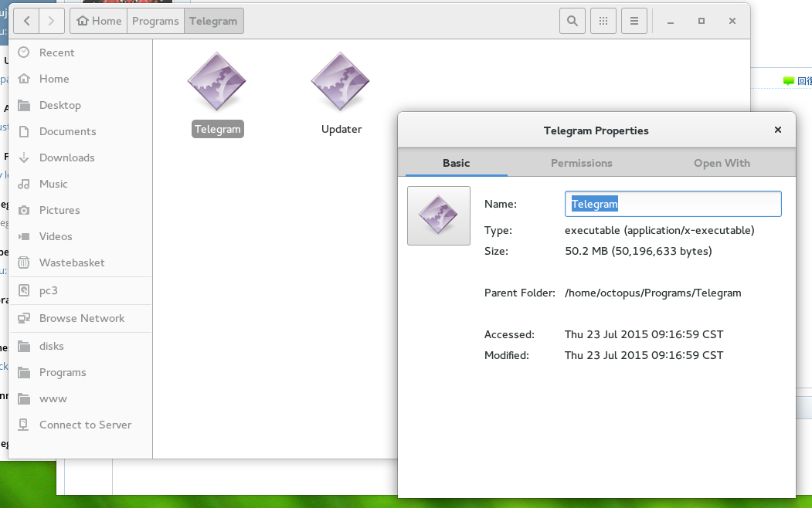Open disks bookmark in sidebar
Viewport: 812px width, 508px height.
(x=80, y=346)
